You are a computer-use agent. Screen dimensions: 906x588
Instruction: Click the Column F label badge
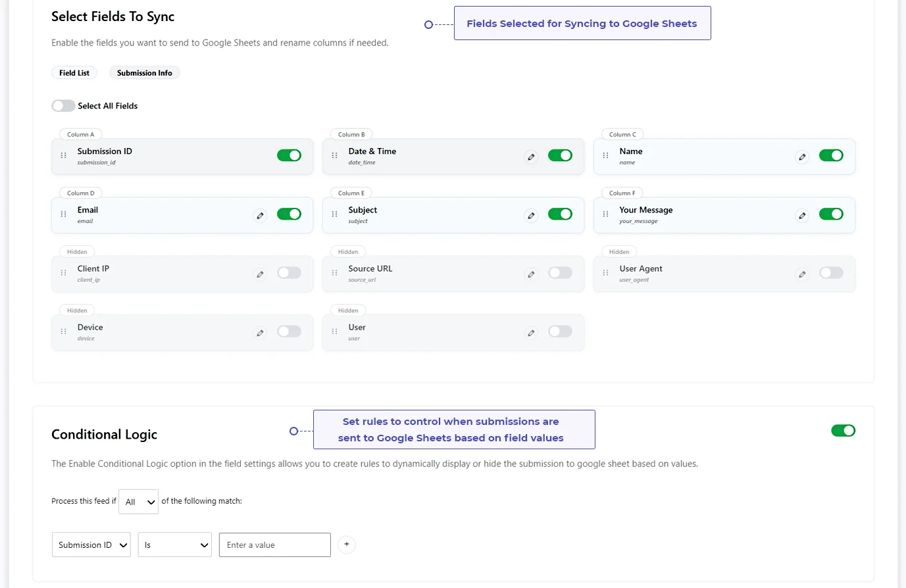pyautogui.click(x=622, y=193)
